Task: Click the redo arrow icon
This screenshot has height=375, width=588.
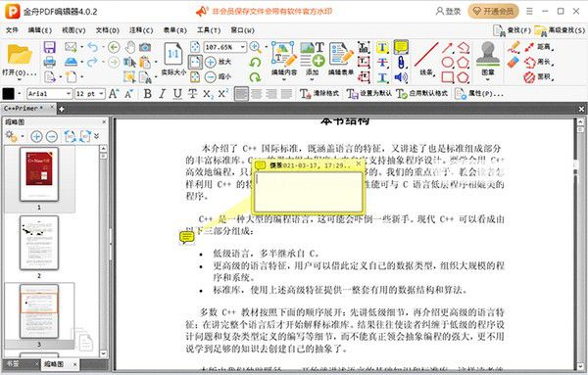Action: click(x=92, y=62)
